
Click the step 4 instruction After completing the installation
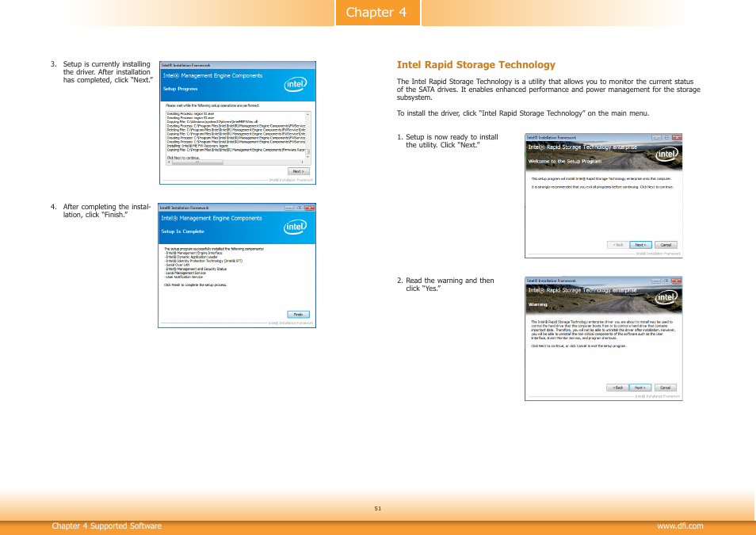click(106, 211)
